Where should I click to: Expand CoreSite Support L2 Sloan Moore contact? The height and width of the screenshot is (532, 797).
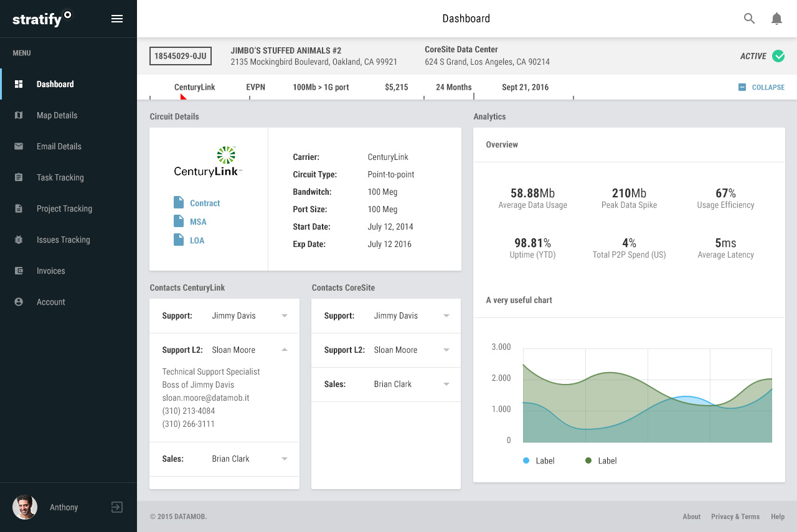[446, 350]
